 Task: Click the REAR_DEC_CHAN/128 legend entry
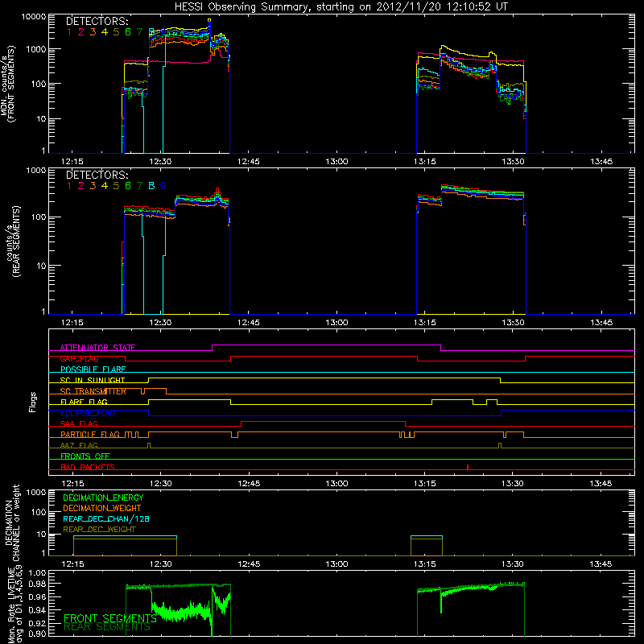pyautogui.click(x=106, y=518)
